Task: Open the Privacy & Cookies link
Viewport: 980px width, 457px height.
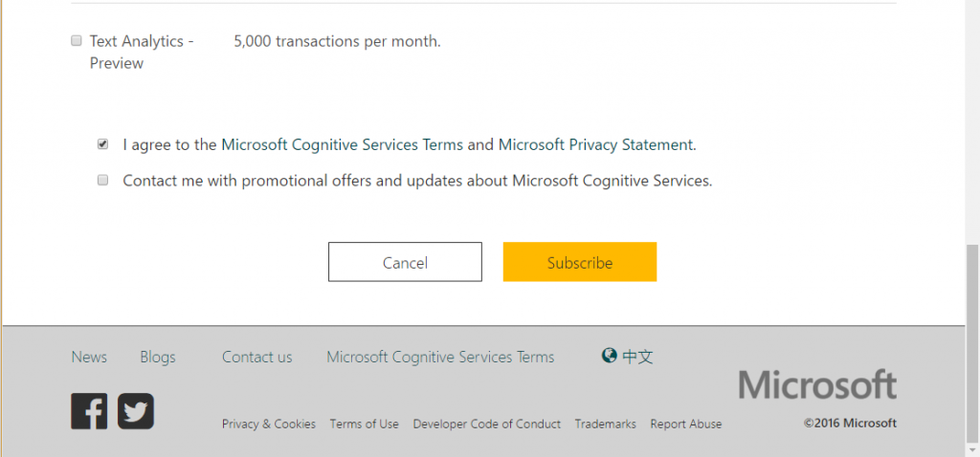Action: [269, 424]
